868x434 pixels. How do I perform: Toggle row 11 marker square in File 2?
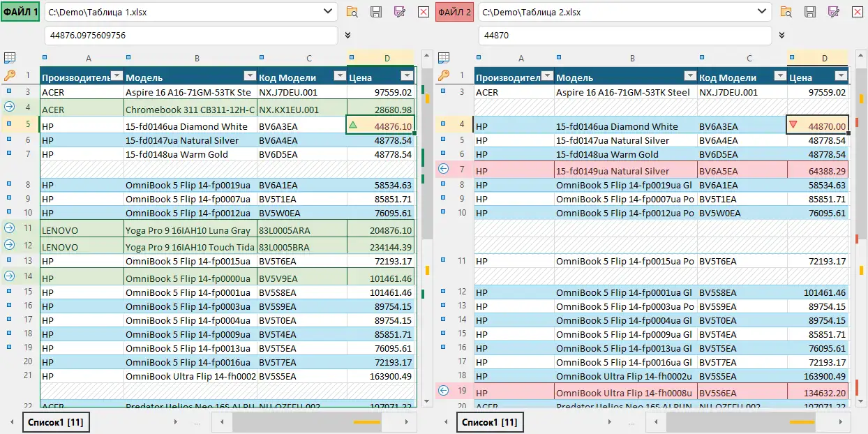pyautogui.click(x=444, y=260)
